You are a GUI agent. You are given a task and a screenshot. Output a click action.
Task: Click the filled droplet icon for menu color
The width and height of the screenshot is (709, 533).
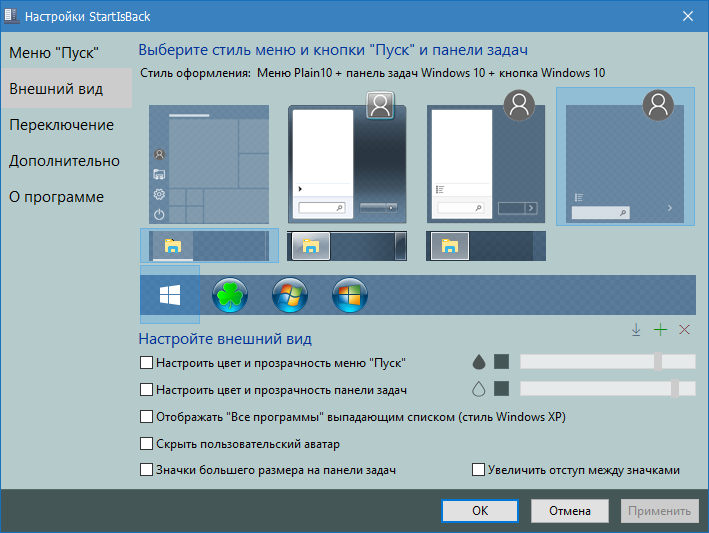[478, 362]
